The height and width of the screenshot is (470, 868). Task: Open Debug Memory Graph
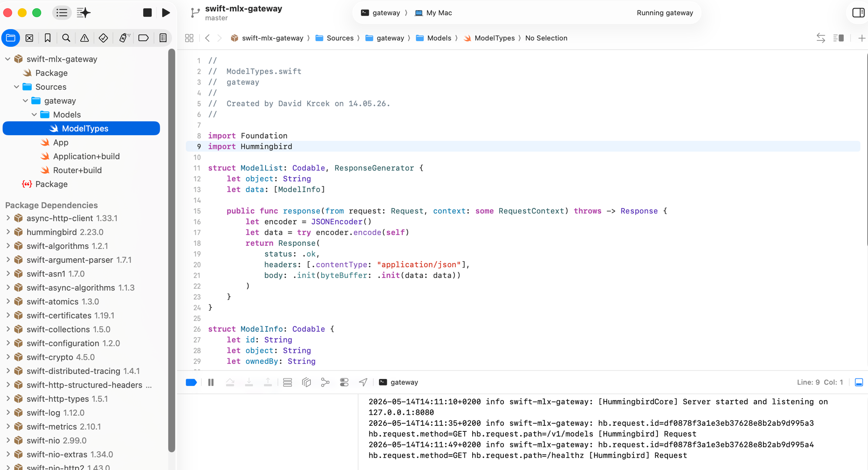click(x=325, y=382)
